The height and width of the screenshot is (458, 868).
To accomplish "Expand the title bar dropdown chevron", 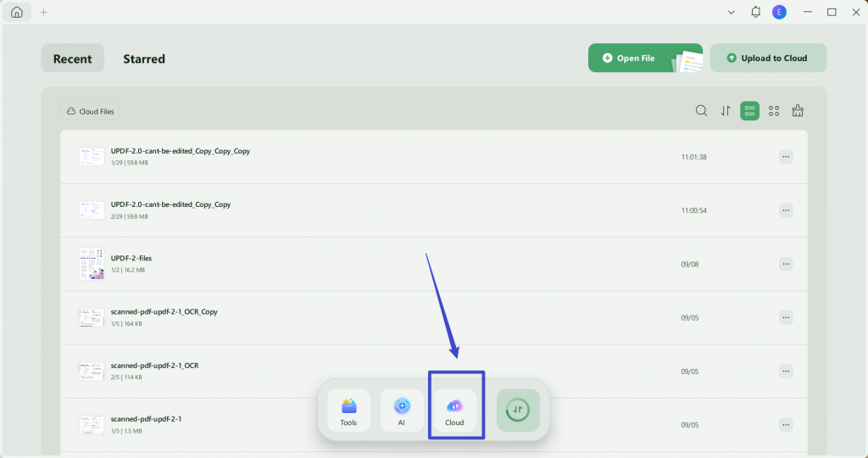I will click(732, 12).
